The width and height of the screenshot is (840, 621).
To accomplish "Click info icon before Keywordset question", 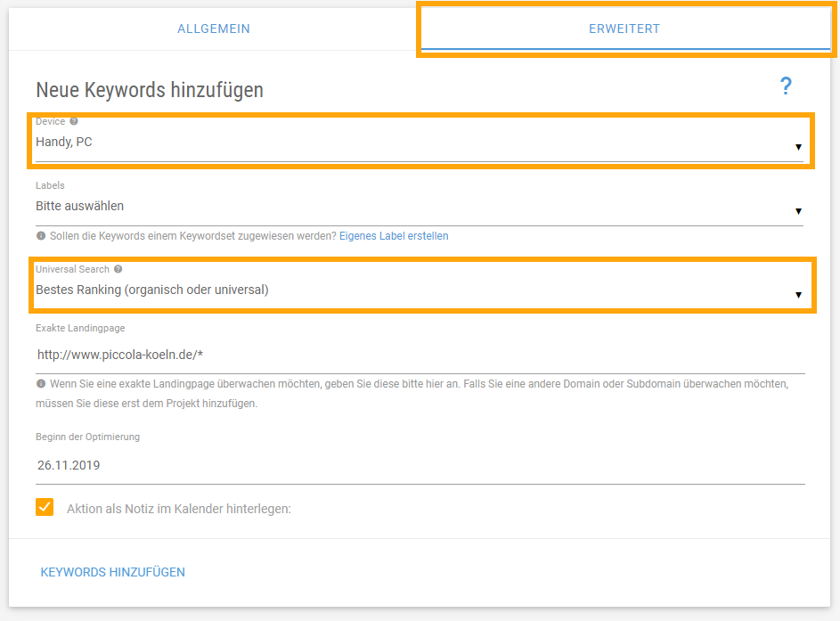I will (x=41, y=236).
